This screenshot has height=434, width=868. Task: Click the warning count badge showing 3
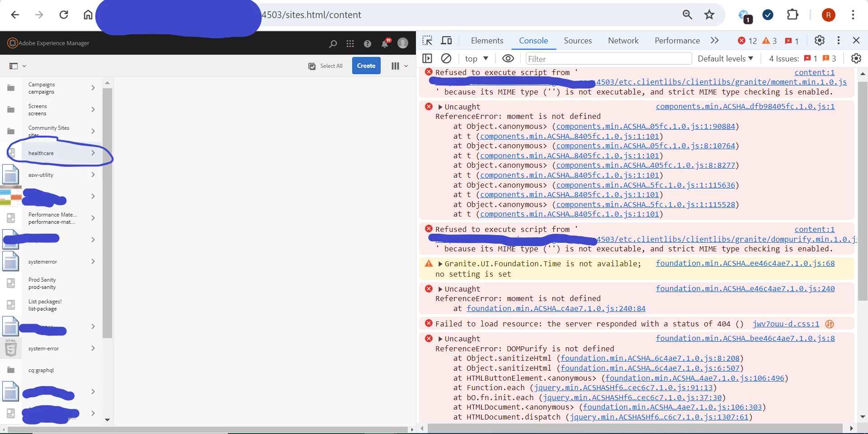click(769, 41)
